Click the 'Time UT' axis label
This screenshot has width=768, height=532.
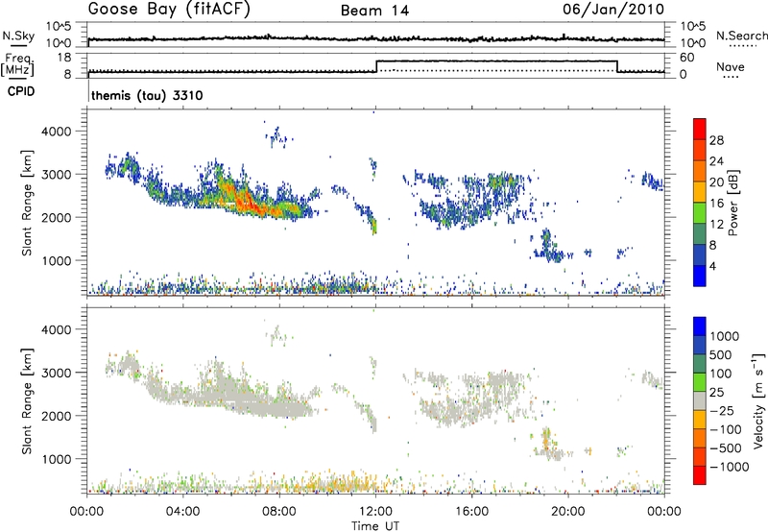(375, 526)
